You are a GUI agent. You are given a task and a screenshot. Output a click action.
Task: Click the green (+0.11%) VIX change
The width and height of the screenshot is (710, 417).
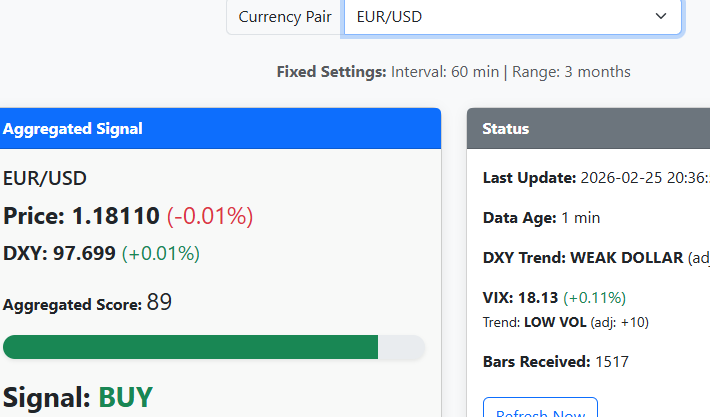coord(595,298)
